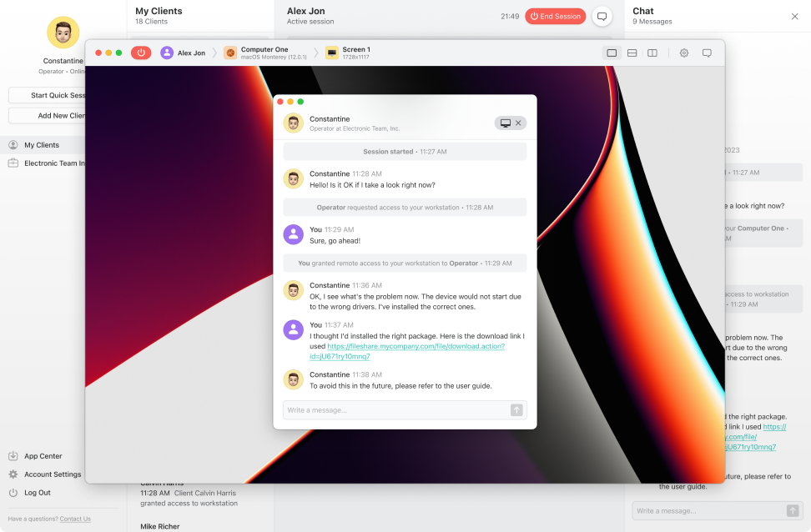Open Account Settings
Viewport: 811px width, 532px height.
click(x=52, y=474)
